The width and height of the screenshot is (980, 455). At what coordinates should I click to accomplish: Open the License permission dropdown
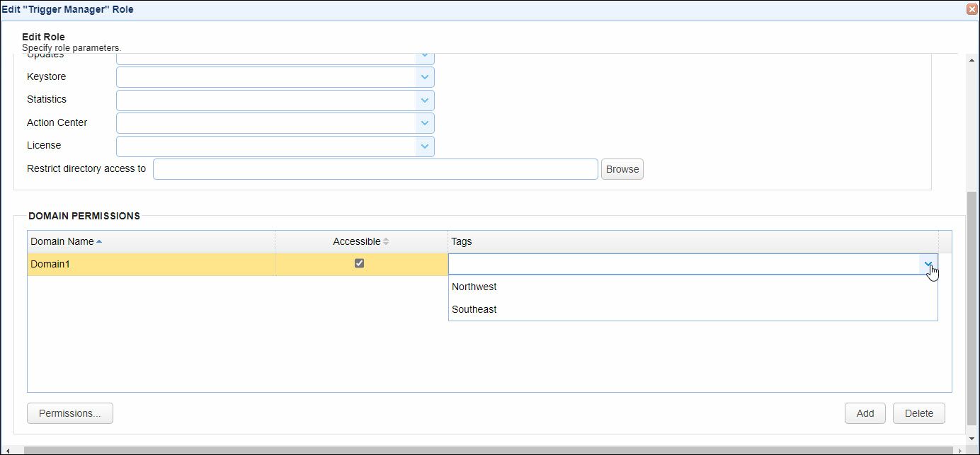pos(425,146)
